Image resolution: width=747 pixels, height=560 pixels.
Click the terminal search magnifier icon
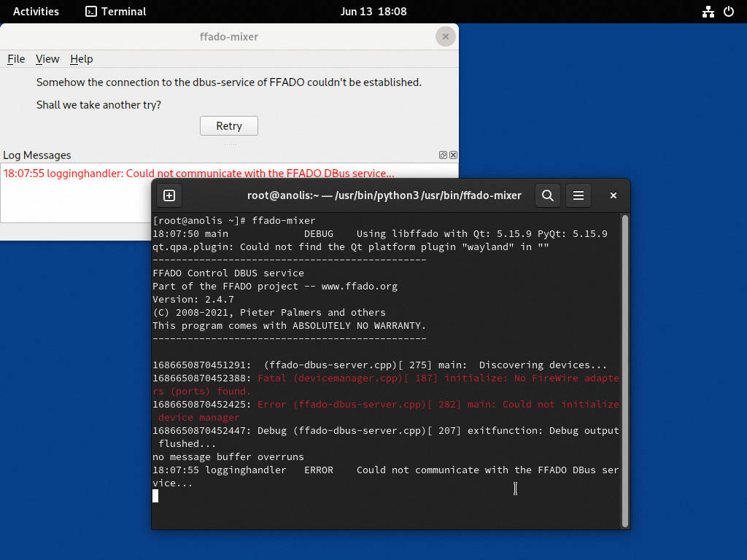(548, 195)
